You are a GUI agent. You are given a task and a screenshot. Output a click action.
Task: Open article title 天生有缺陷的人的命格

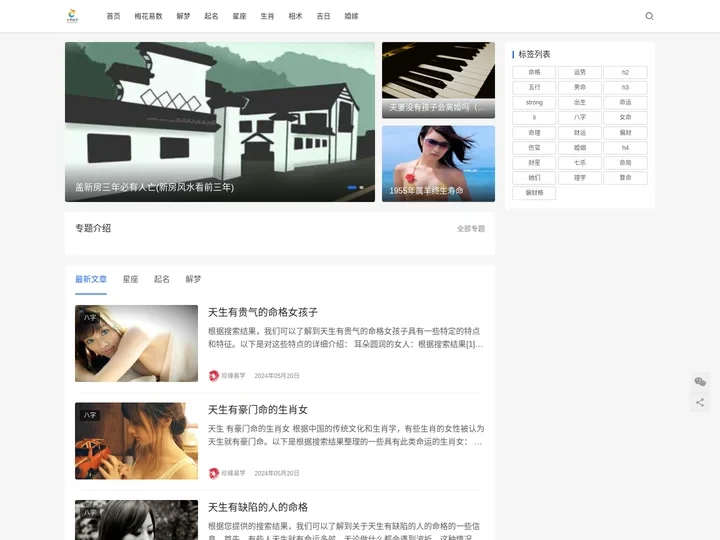pos(258,507)
